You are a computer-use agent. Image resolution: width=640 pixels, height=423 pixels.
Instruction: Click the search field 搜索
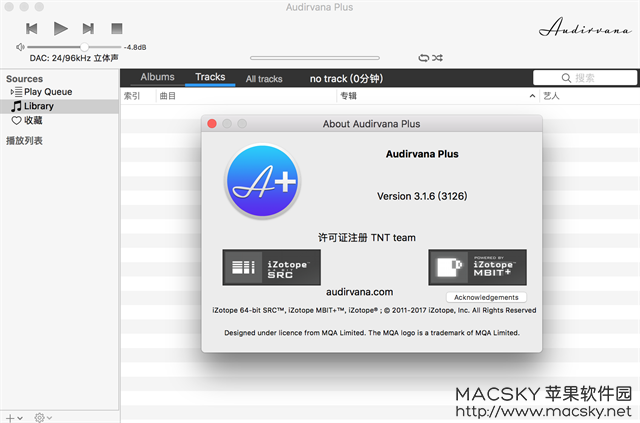585,78
